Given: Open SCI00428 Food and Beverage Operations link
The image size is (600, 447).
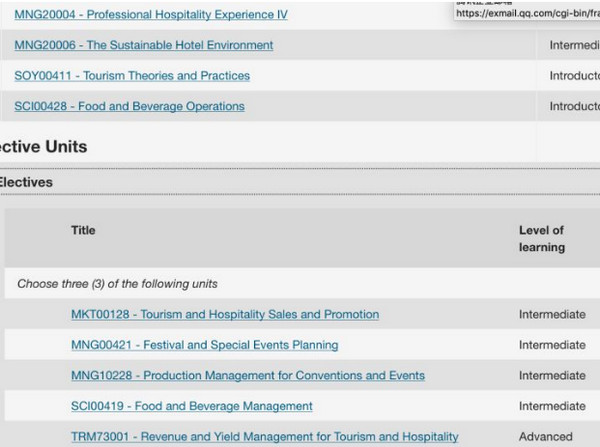Looking at the screenshot, I should pos(129,106).
